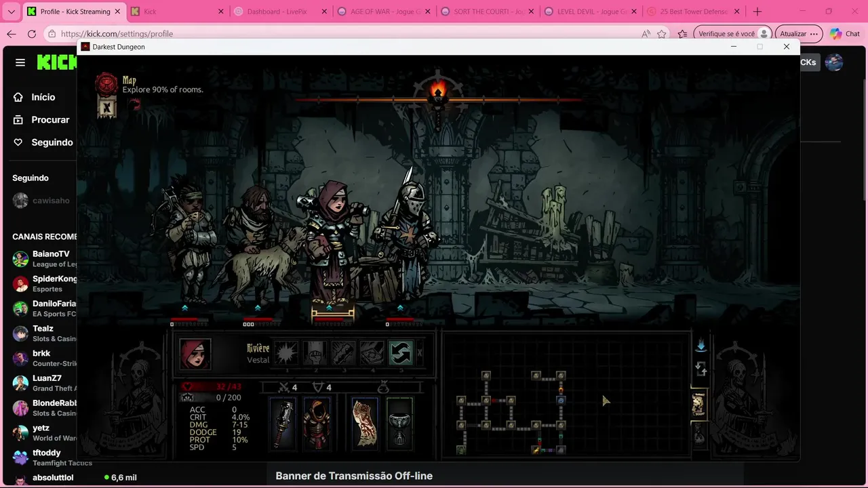Open yetz recommended channel
The width and height of the screenshot is (868, 488).
pos(44,432)
